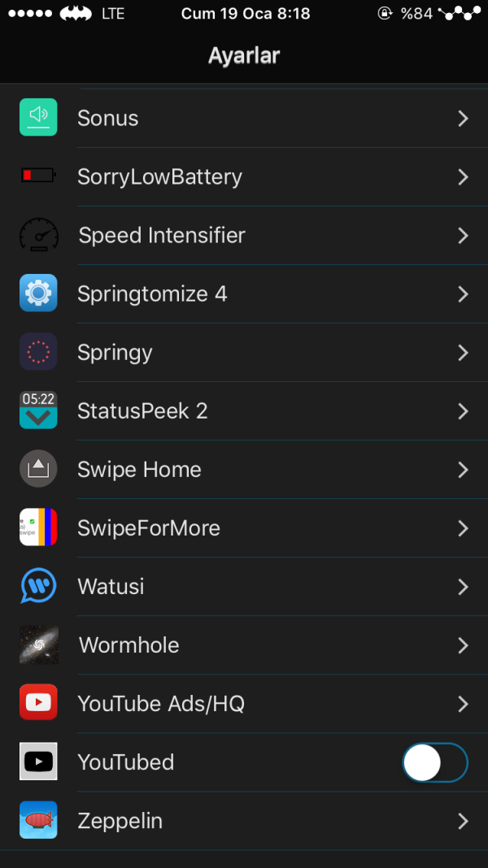This screenshot has height=868, width=488.
Task: Tap the Zeppelin airship icon
Action: (38, 820)
